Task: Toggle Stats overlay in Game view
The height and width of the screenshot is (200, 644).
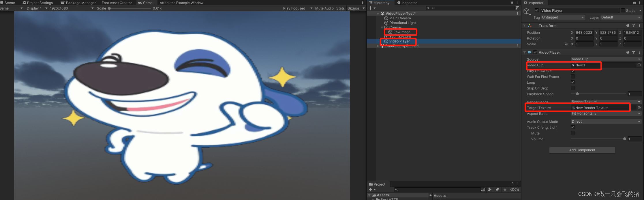Action: [340, 8]
